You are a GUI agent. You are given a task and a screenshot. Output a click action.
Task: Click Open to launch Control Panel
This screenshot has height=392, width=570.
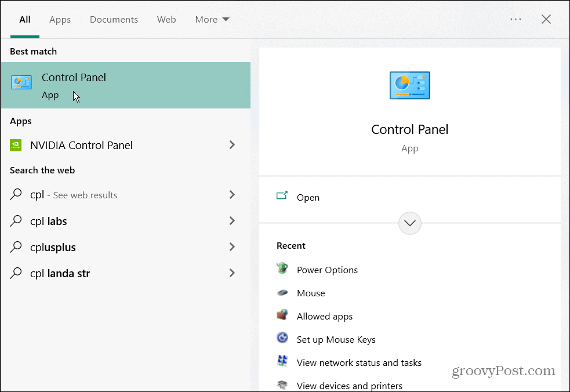point(308,197)
